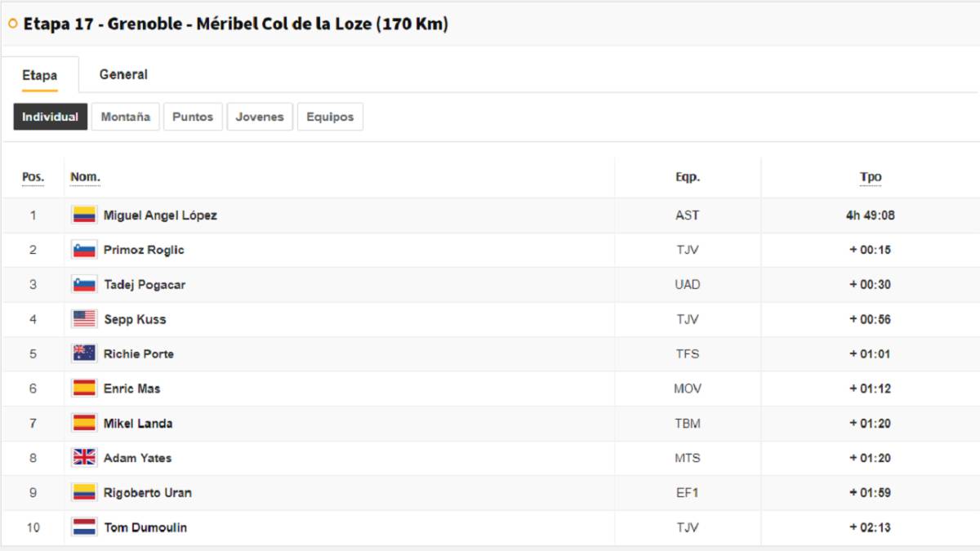
Task: Click the Nom. column header
Action: [x=85, y=177]
